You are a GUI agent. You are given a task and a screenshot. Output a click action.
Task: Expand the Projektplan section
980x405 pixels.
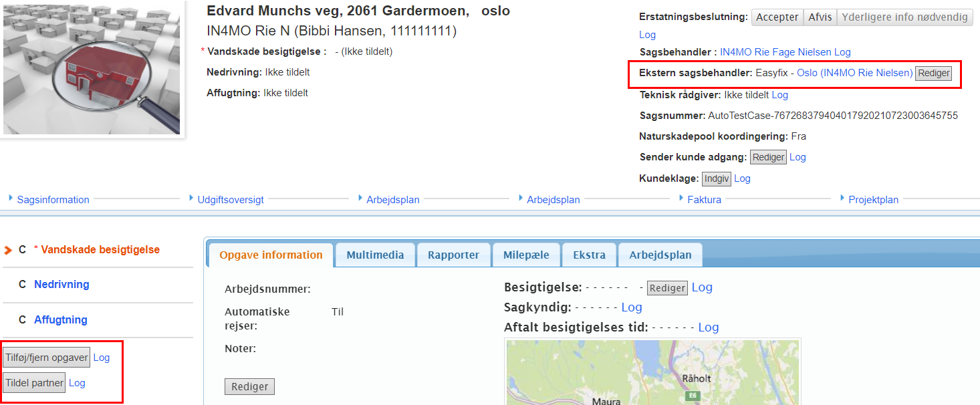(873, 199)
